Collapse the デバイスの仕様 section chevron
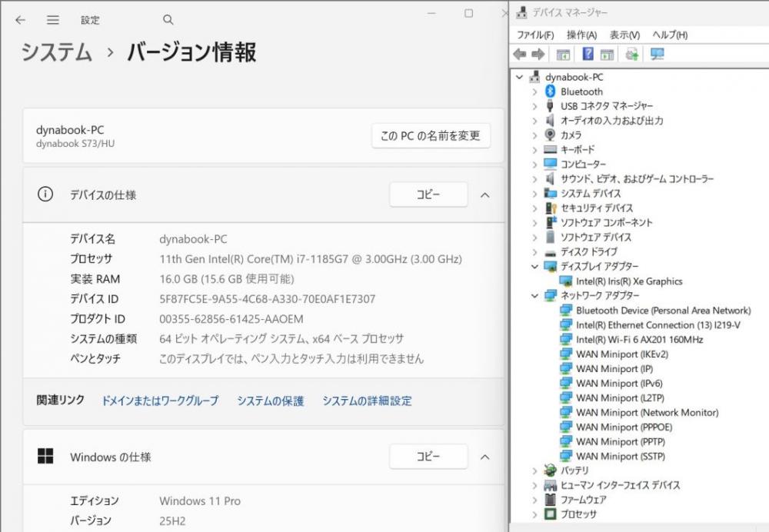The width and height of the screenshot is (769, 532). [x=485, y=195]
